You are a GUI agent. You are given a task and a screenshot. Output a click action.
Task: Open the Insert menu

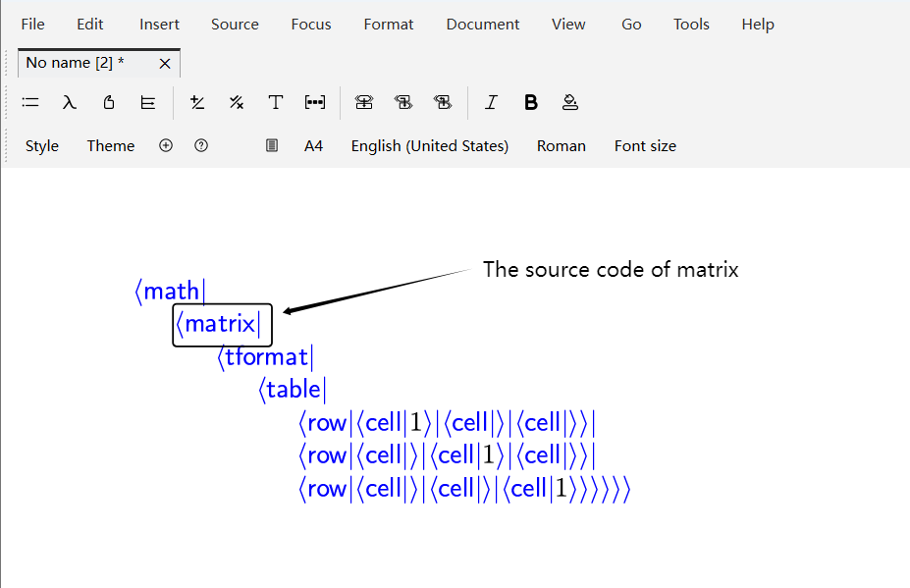click(x=159, y=25)
